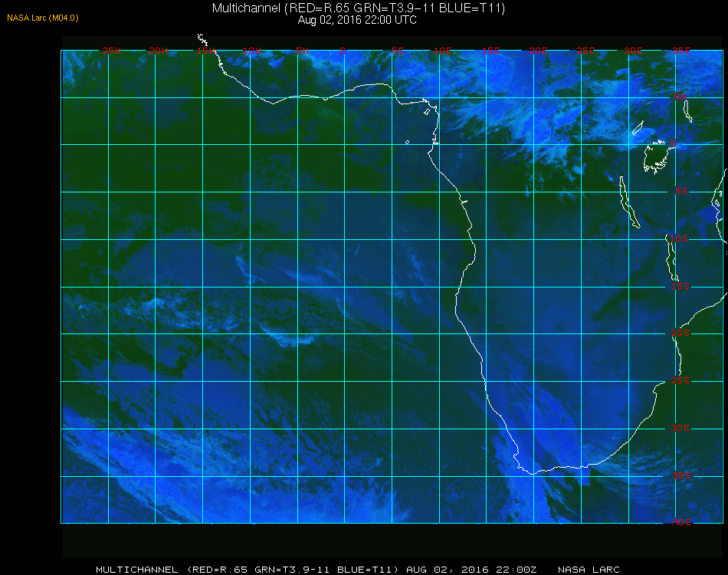The image size is (728, 575).
Task: Click the Aug 02, 2016 22:00 UTC timestamp
Action: pyautogui.click(x=357, y=20)
